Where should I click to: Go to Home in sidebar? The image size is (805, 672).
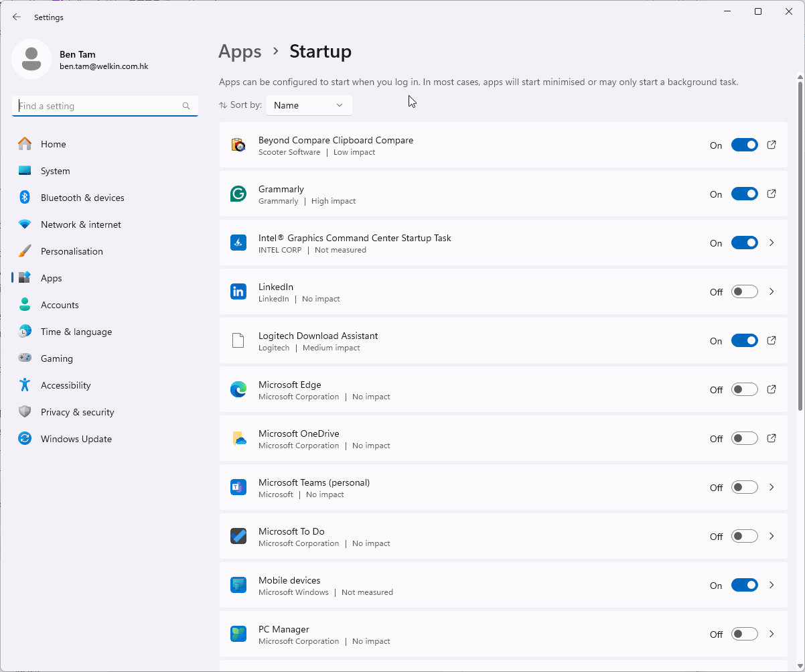coord(105,144)
